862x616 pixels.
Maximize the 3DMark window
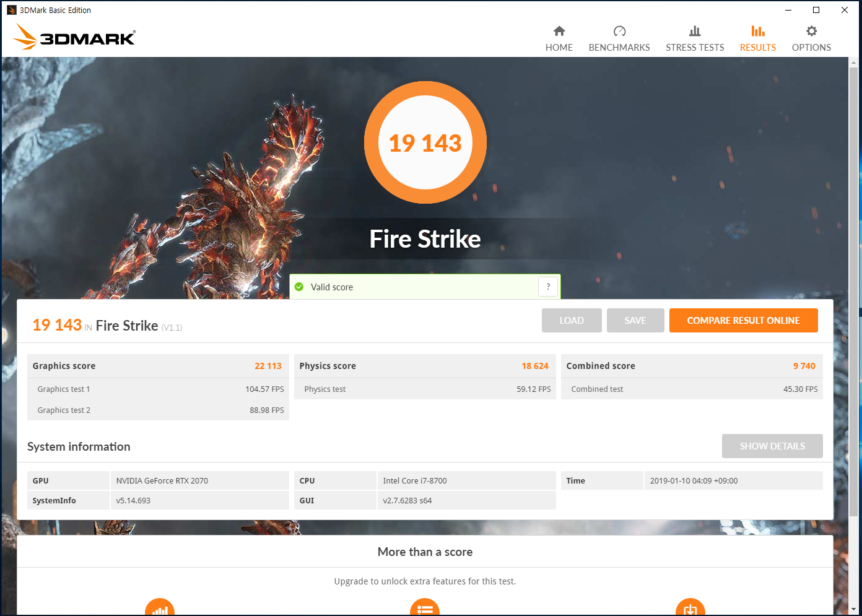coord(816,10)
